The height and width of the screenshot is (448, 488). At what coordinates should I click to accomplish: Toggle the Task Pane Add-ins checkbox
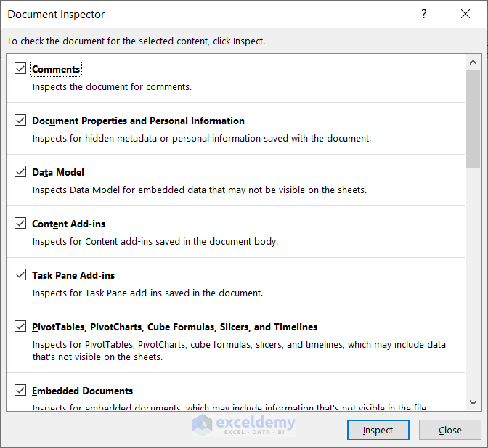pyautogui.click(x=20, y=275)
